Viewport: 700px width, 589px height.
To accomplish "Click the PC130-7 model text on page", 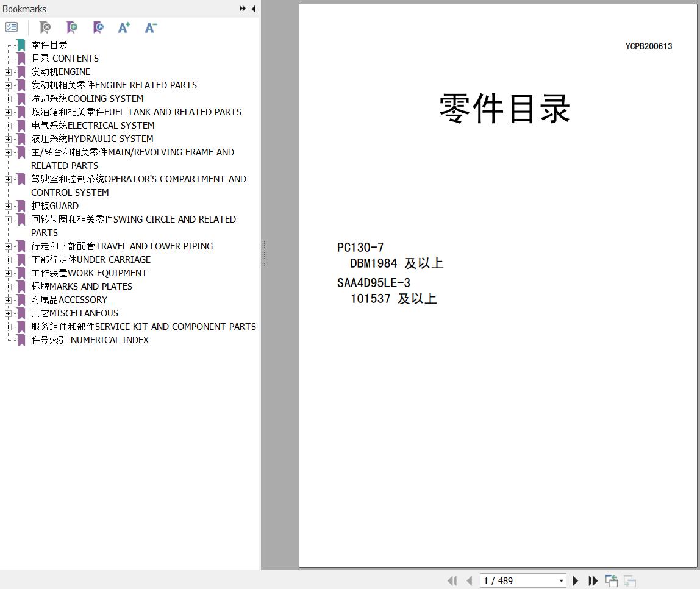I will 360,248.
